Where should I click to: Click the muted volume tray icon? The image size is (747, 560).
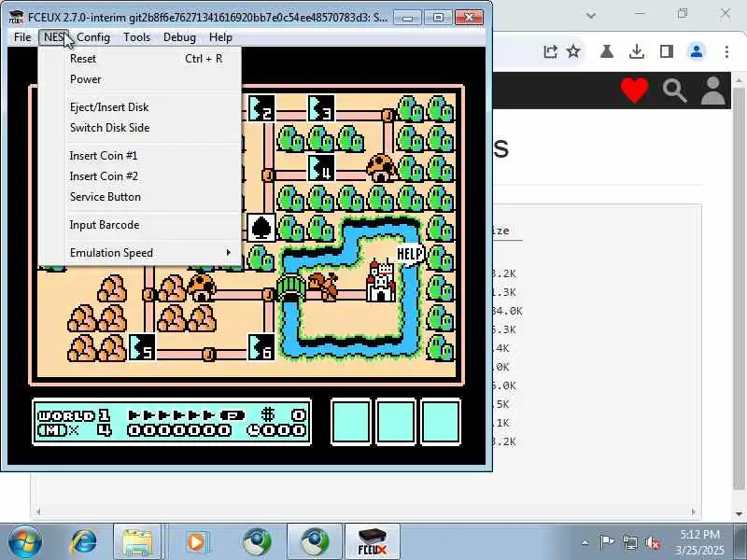pyautogui.click(x=653, y=542)
